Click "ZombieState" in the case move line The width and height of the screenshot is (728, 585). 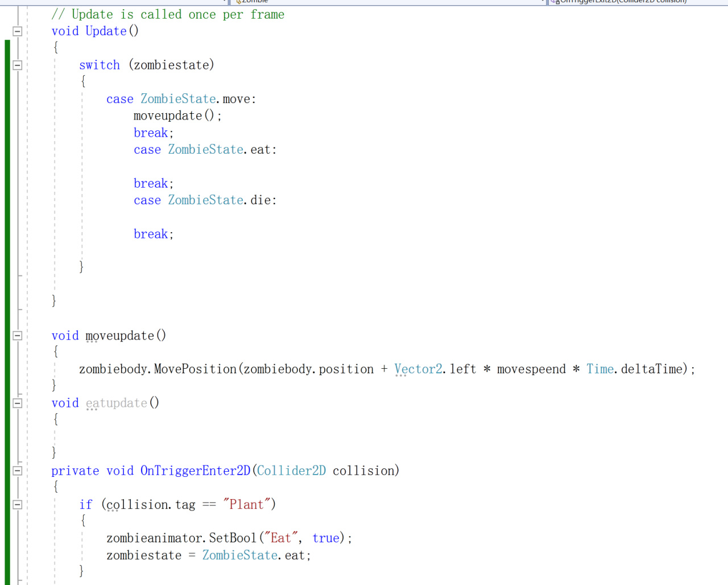(178, 99)
